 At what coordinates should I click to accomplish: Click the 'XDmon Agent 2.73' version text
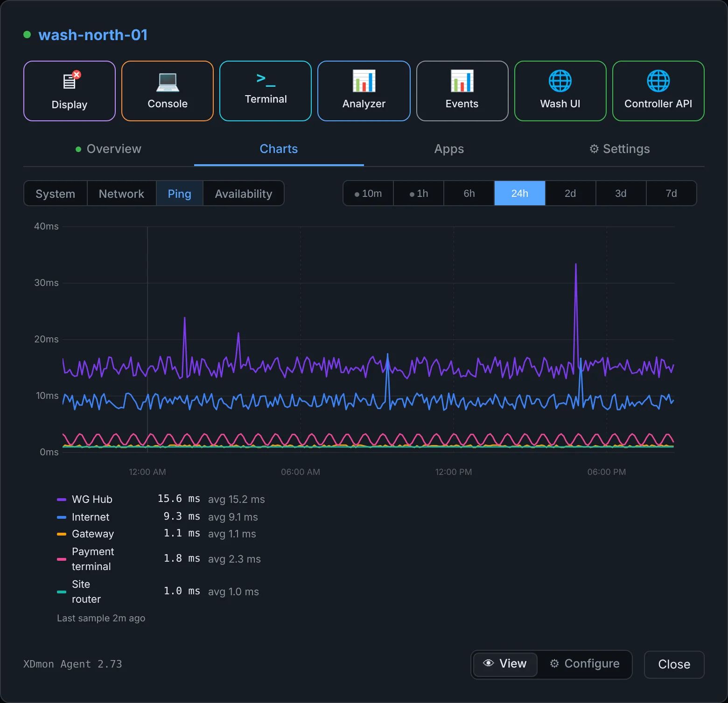[x=73, y=664]
